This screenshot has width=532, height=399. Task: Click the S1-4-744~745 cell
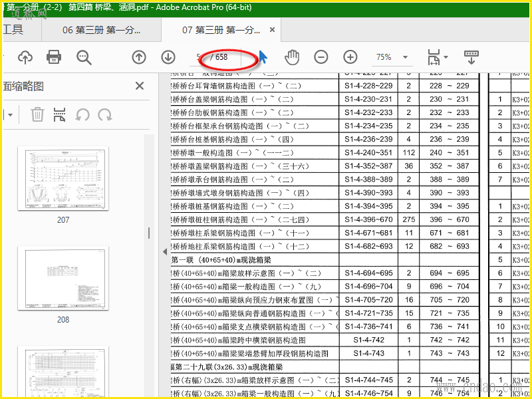pyautogui.click(x=368, y=380)
